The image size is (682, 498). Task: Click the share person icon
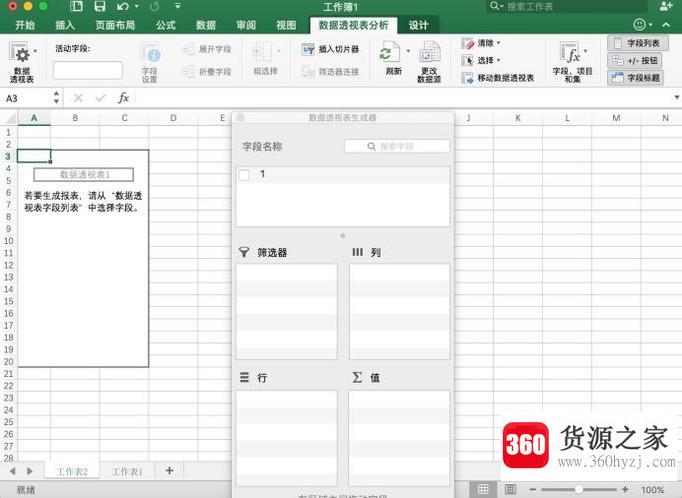(665, 6)
